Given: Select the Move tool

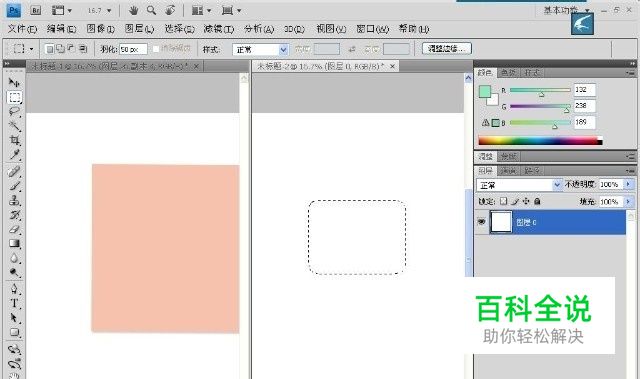Looking at the screenshot, I should click(14, 83).
